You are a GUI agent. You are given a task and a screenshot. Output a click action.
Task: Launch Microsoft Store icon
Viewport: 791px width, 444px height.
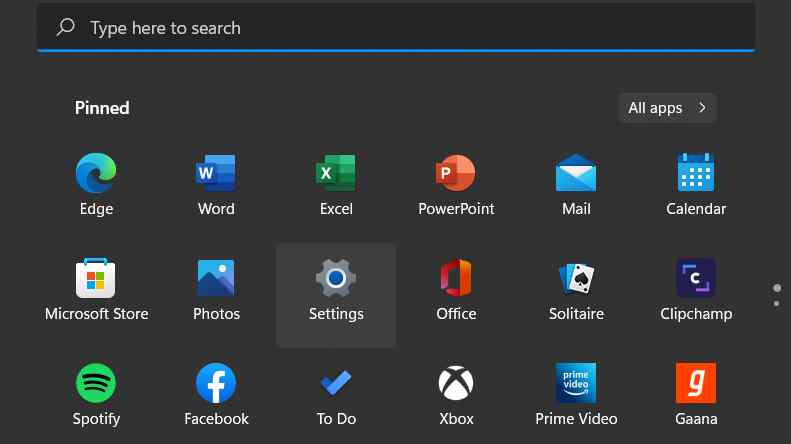click(96, 278)
